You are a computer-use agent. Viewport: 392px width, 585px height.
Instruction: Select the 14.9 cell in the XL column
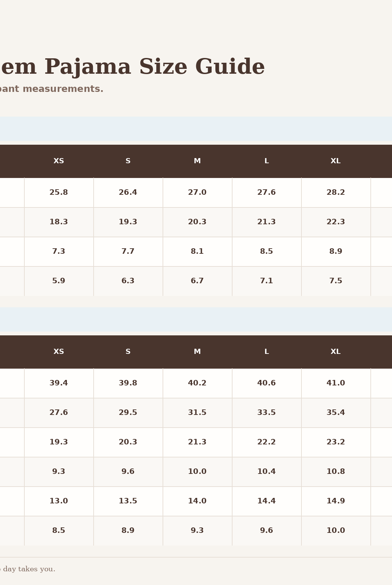(336, 501)
